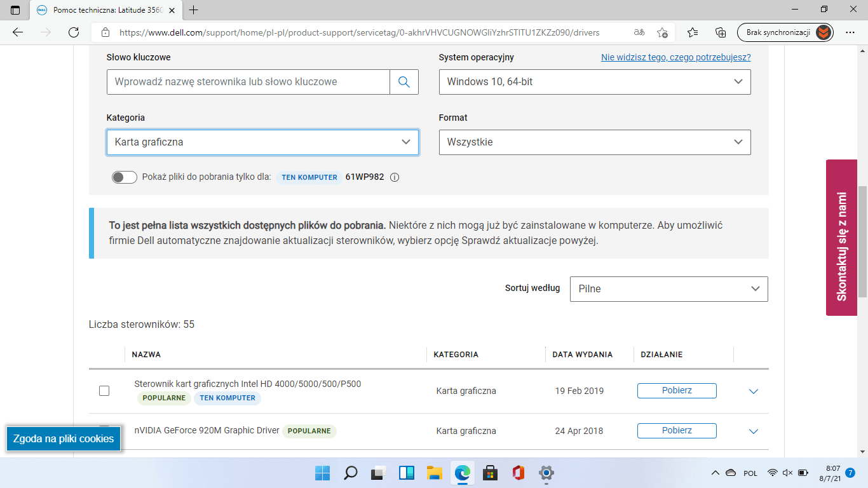Open Nie widzisz tego, czego potrzebujesz link
Image resolution: width=868 pixels, height=488 pixels.
click(x=676, y=57)
